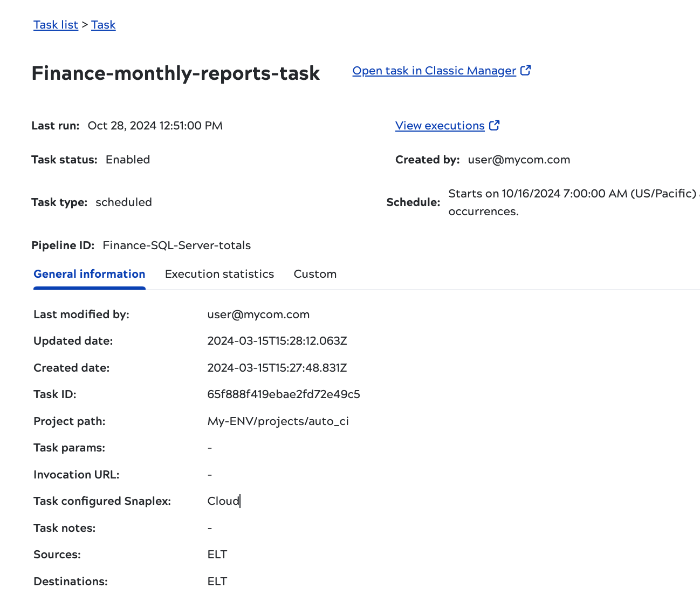This screenshot has height=602, width=700.
Task: Click the Task status value Enabled
Action: (128, 159)
